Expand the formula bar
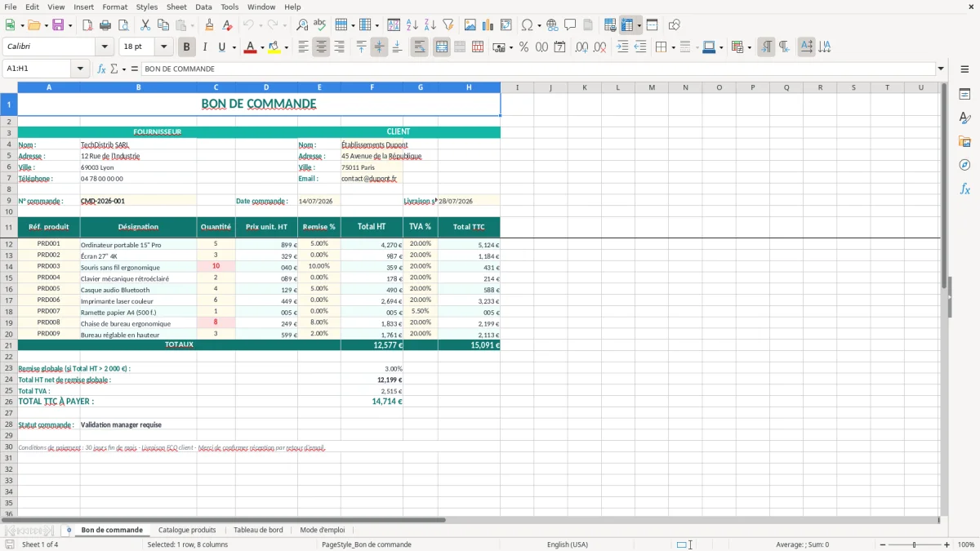Viewport: 980px width, 551px height. point(941,69)
